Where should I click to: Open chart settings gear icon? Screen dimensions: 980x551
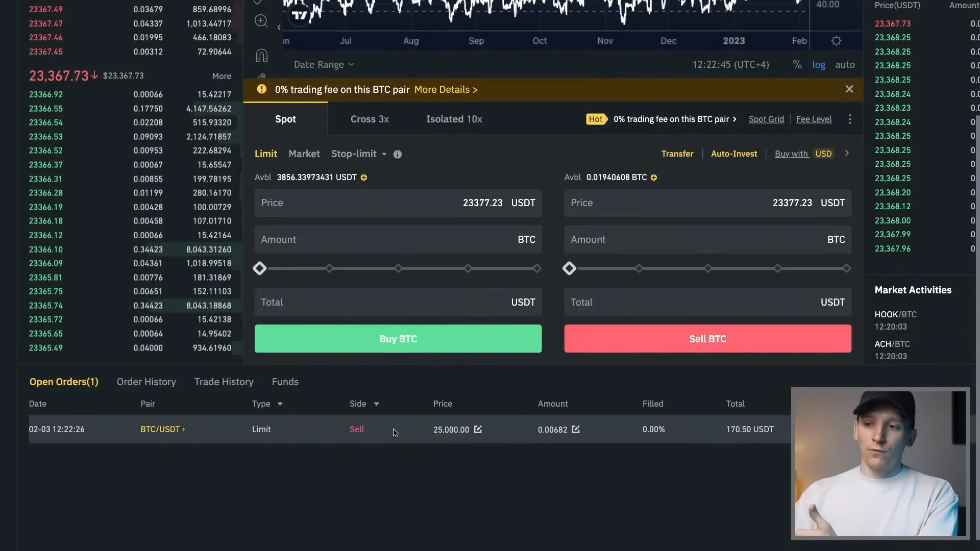point(836,41)
